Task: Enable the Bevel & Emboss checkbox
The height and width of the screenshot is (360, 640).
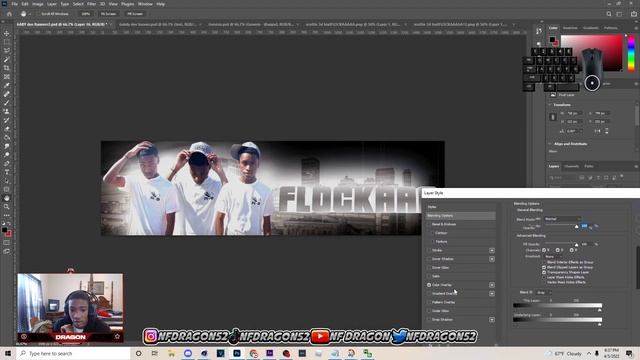Action: point(429,224)
